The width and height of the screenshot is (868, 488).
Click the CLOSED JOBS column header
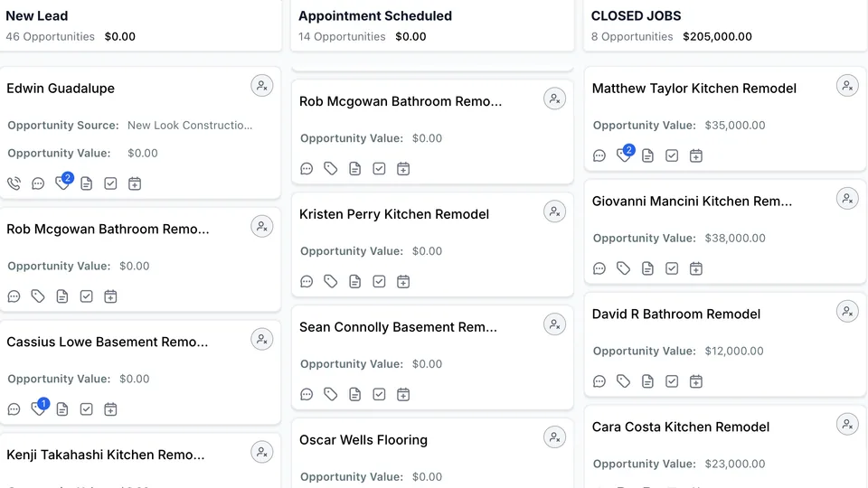tap(636, 15)
